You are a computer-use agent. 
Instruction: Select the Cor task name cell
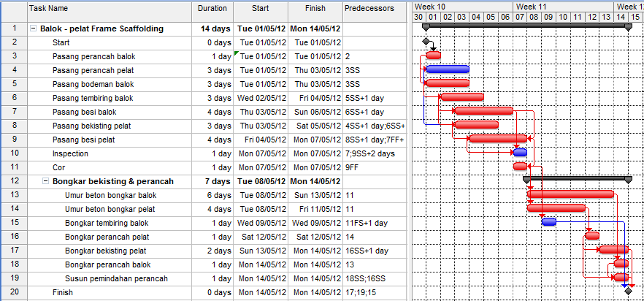tap(59, 167)
